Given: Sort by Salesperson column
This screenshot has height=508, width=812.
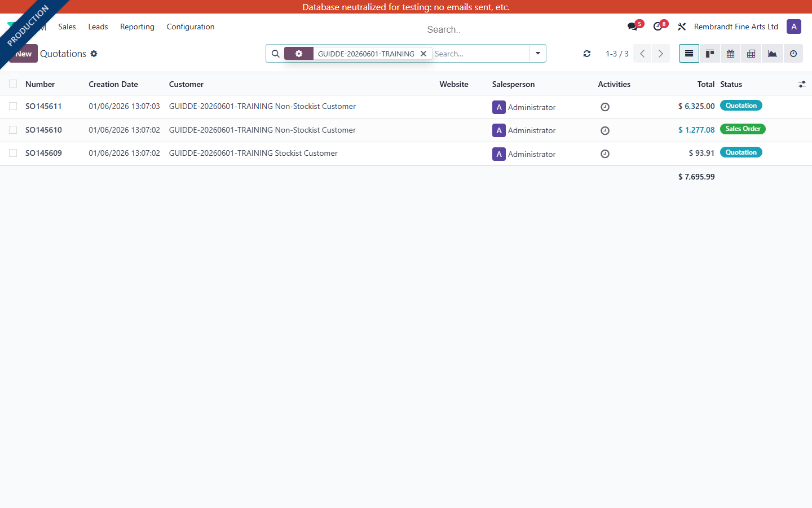Looking at the screenshot, I should click(x=513, y=84).
